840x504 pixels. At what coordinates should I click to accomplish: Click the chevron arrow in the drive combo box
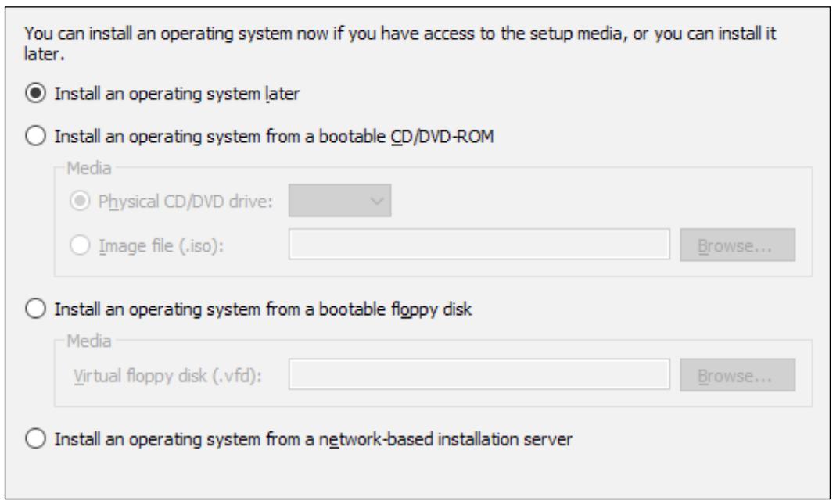point(377,201)
